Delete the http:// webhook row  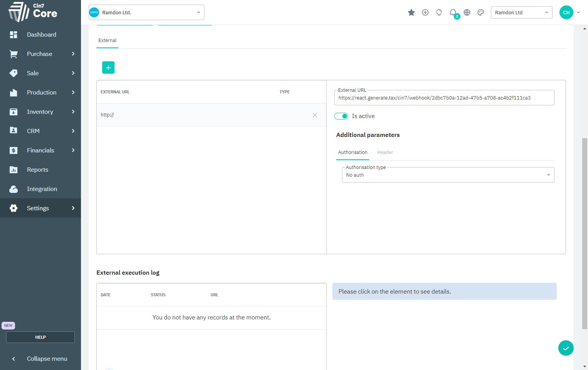(x=315, y=115)
